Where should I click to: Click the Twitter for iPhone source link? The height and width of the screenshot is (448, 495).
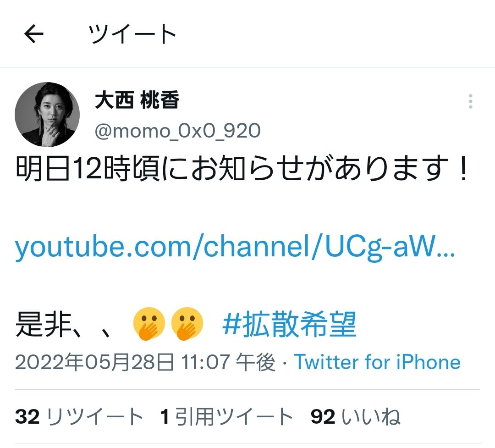point(377,362)
